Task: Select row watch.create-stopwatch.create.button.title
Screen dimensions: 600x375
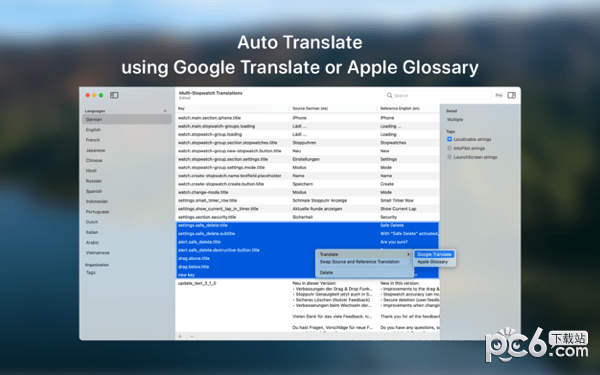Action: point(308,184)
